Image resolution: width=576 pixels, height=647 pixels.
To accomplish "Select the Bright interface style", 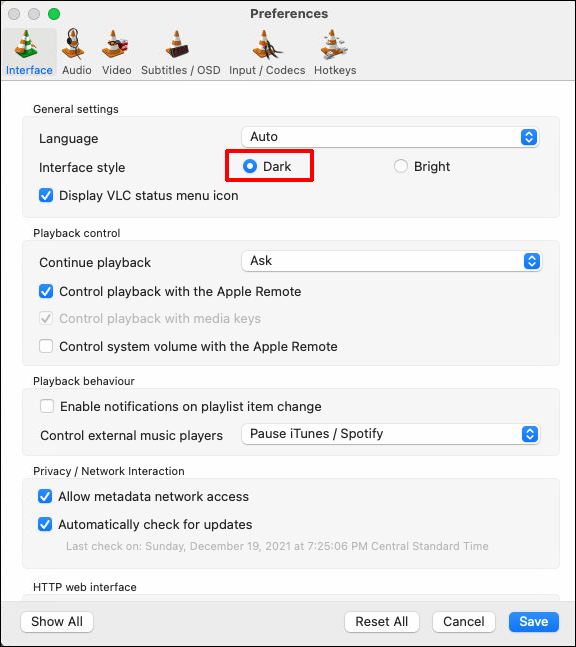I will (401, 166).
